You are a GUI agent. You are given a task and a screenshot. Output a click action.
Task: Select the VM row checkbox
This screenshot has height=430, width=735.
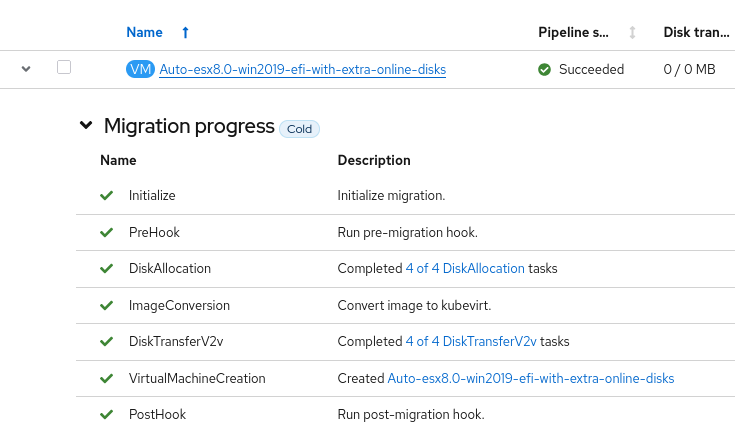[64, 67]
